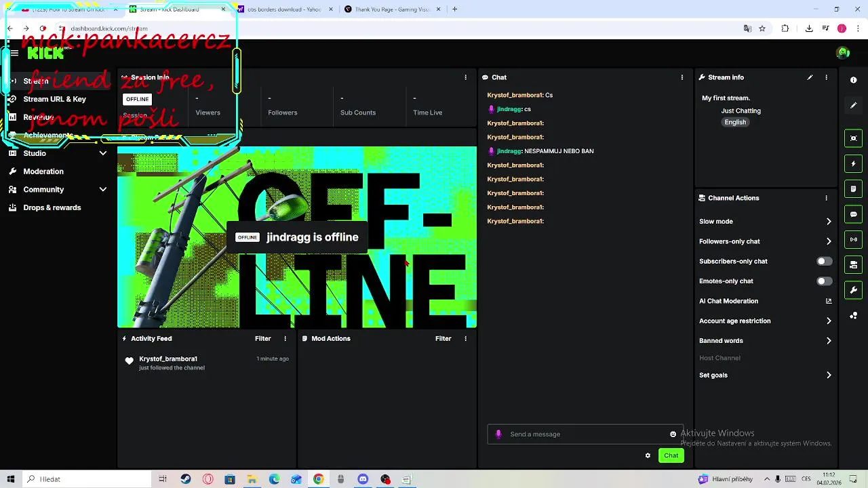Toggle the broadcast signal icon in right rail
Viewport: 868px width, 488px height.
pos(853,239)
